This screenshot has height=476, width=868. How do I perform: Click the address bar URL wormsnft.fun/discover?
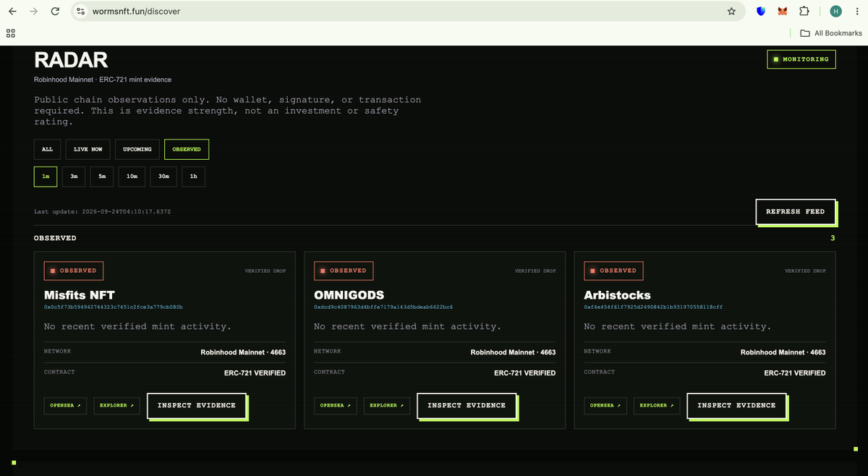137,12
